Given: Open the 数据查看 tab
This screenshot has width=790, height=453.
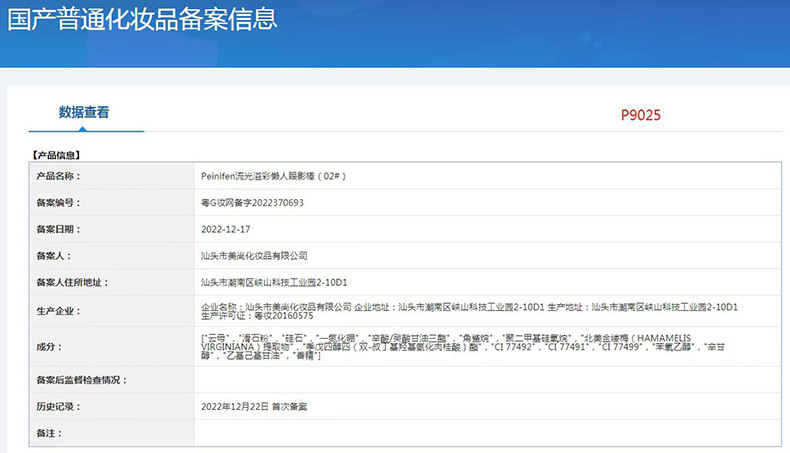Looking at the screenshot, I should click(x=84, y=112).
